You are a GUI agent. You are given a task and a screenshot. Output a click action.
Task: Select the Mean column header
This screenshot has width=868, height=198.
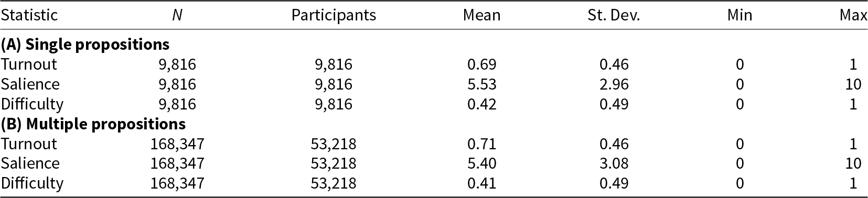click(481, 15)
